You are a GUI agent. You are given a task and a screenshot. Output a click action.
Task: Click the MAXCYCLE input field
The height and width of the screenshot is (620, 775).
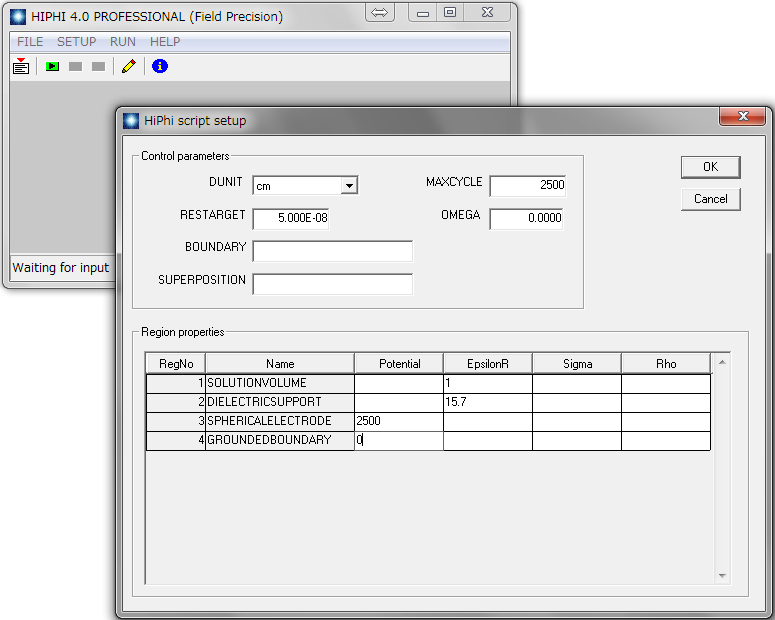click(x=527, y=185)
